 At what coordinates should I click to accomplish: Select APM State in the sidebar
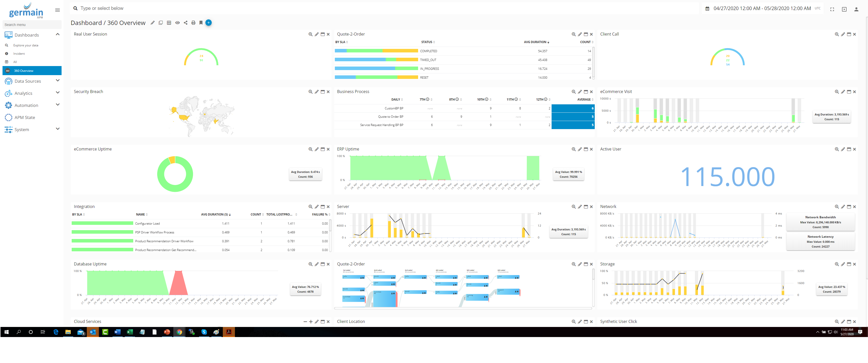[24, 117]
